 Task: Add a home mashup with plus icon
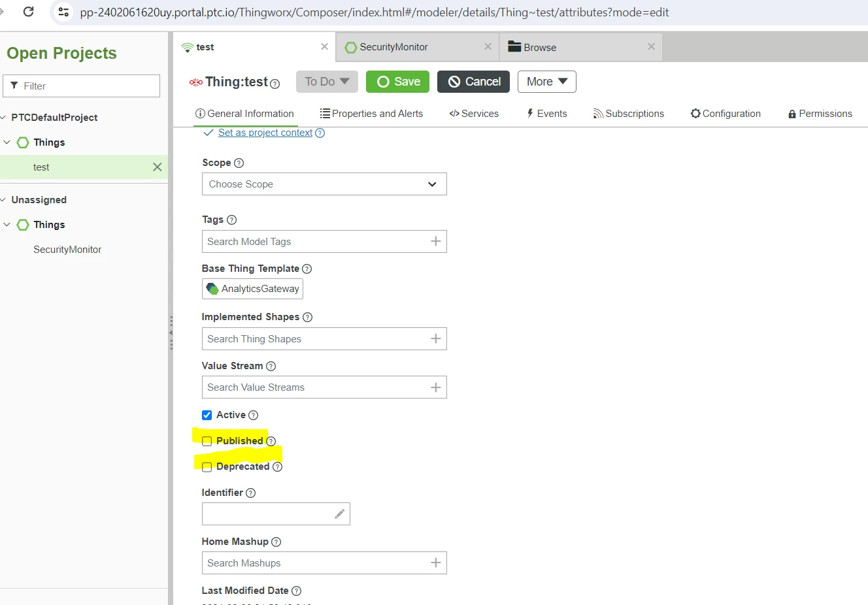click(436, 563)
